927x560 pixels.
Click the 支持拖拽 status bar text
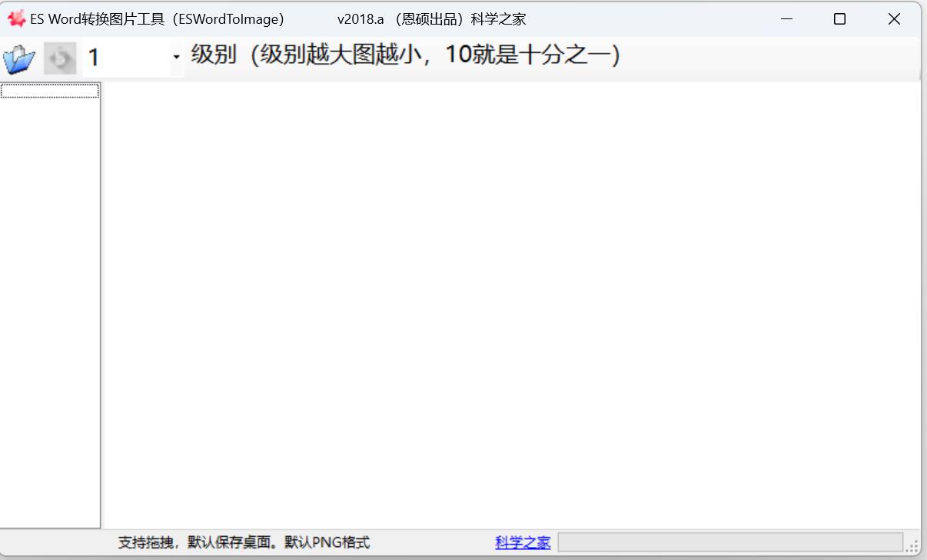tap(244, 542)
